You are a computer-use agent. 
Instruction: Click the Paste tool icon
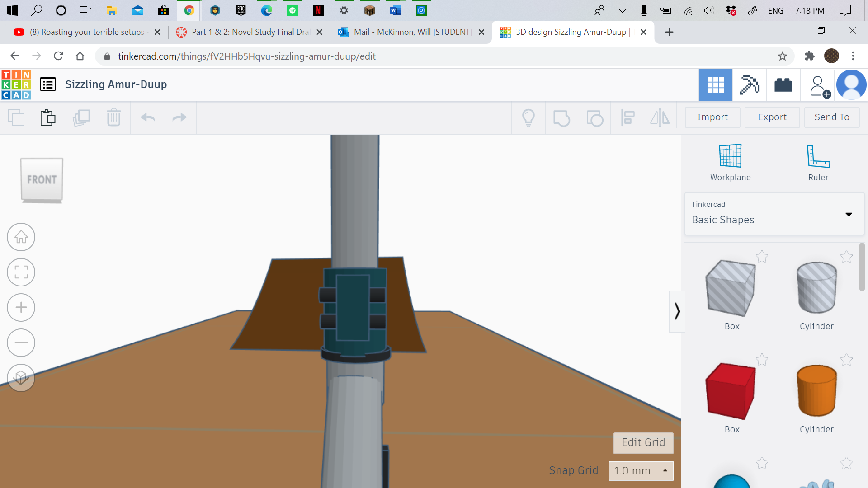48,117
